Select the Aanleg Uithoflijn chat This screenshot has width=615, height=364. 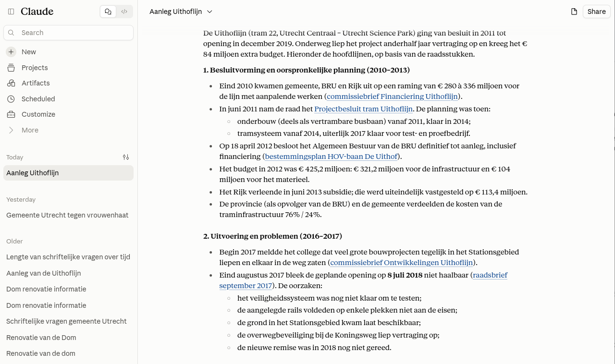(68, 173)
